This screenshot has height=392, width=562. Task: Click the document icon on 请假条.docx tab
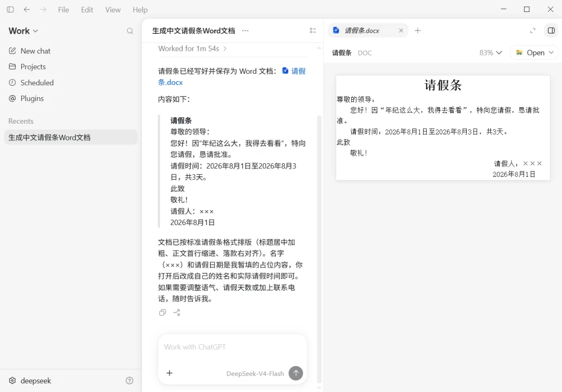click(x=336, y=31)
